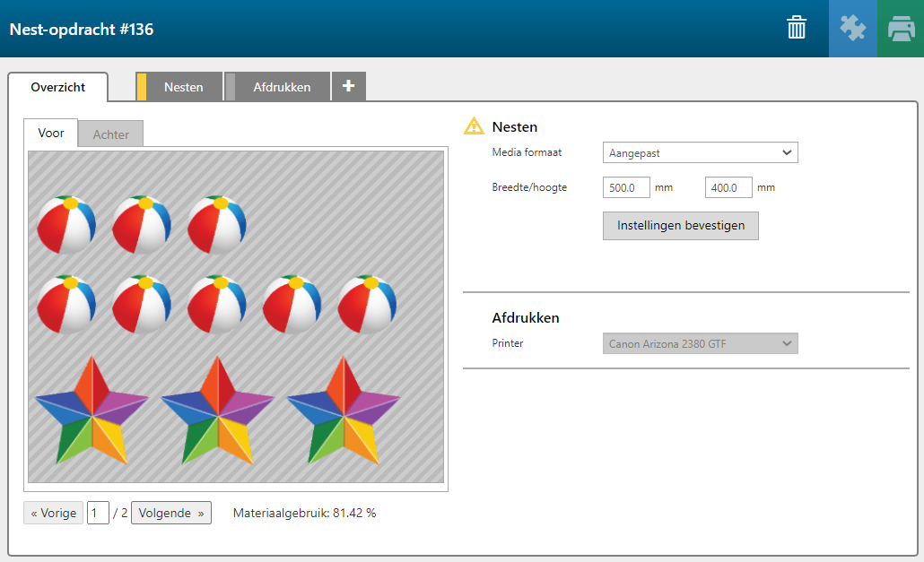
Task: Click the plus icon tab
Action: [348, 87]
